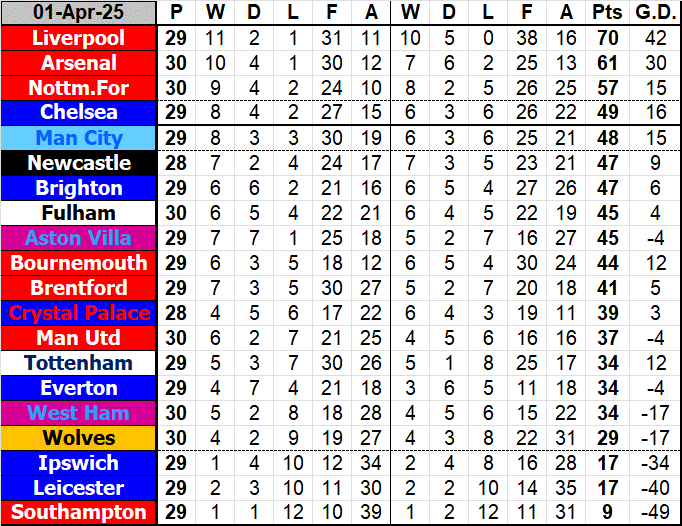Viewport: 682px width, 526px height.
Task: Select the Brighton team cell
Action: [79, 188]
